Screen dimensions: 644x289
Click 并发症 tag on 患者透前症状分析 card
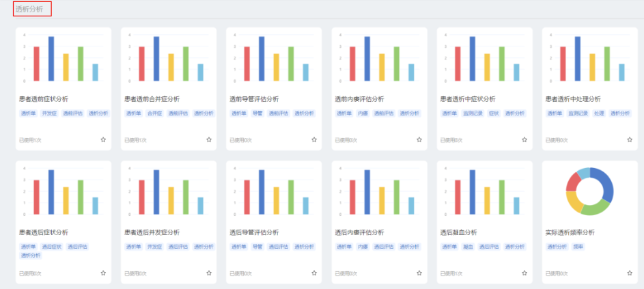[50, 113]
